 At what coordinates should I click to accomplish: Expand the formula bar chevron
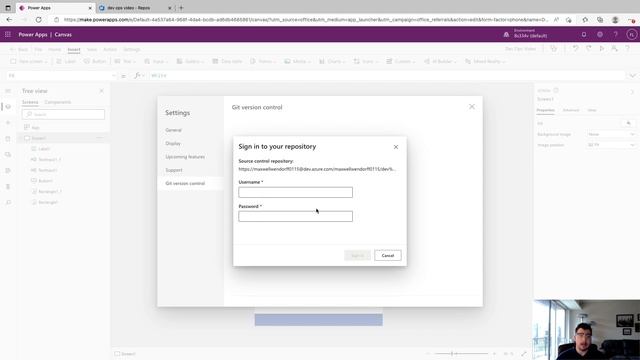point(632,76)
